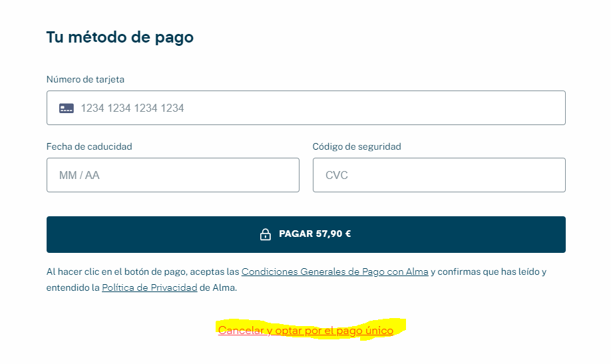Screen dimensions: 611x364
Task: Open the Política de Privacidad link
Action: click(150, 288)
